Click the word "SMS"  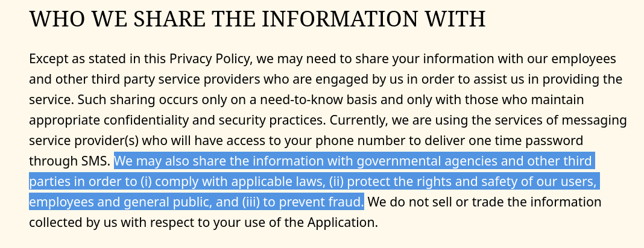pyautogui.click(x=96, y=161)
